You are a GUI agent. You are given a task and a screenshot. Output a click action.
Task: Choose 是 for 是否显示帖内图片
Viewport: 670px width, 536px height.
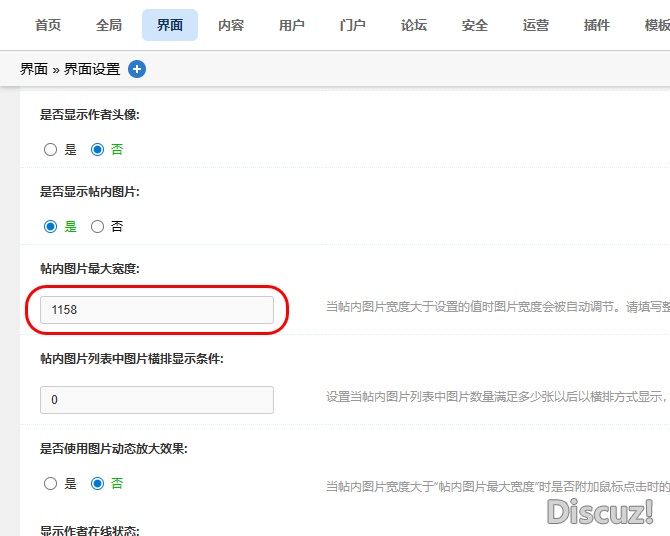(x=51, y=227)
